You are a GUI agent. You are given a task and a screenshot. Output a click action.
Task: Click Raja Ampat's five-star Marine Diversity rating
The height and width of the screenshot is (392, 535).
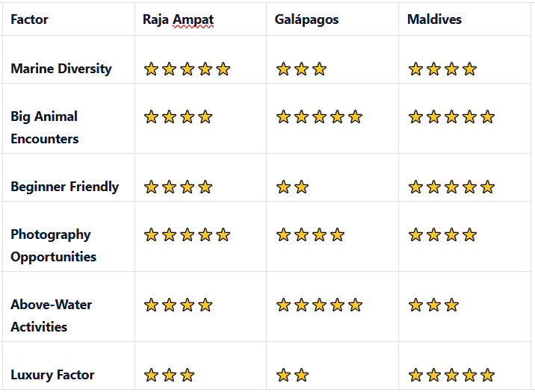pos(187,69)
